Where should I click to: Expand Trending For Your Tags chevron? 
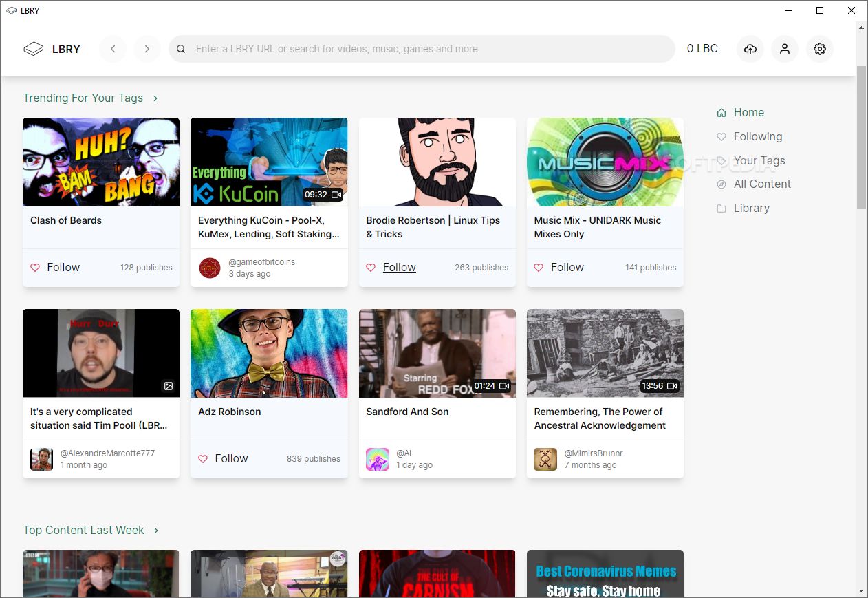tap(155, 98)
